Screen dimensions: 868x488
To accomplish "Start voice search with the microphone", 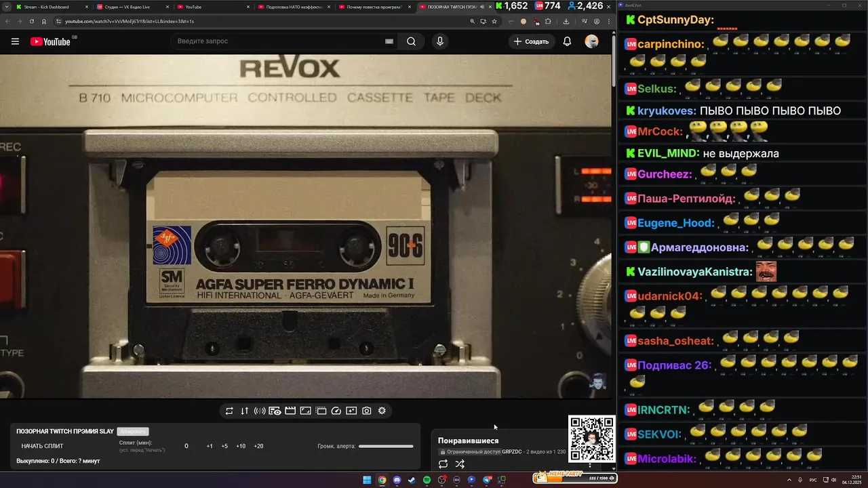I will tap(440, 41).
